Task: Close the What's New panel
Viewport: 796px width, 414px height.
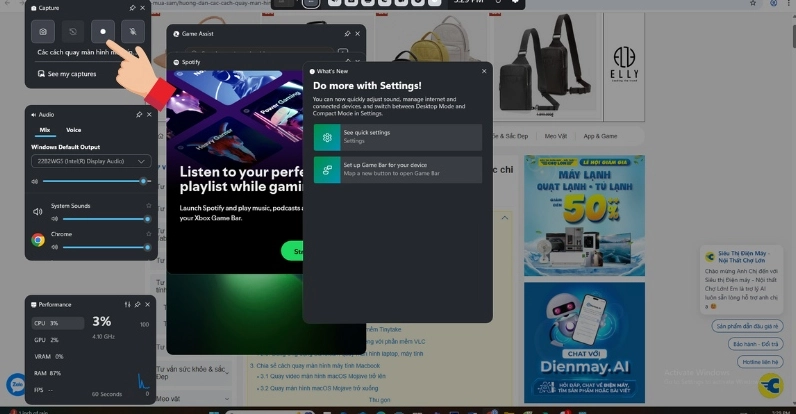Action: pos(484,72)
